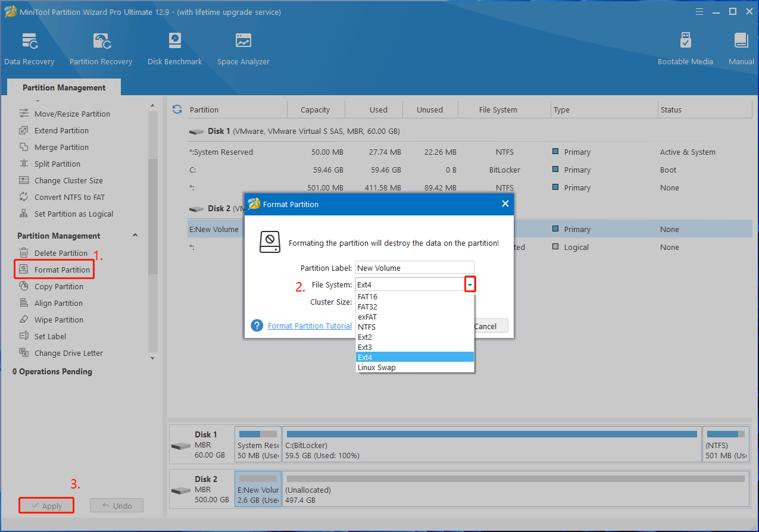Open the Space Analyzer tool
Viewport: 759px width, 532px height.
tap(243, 49)
